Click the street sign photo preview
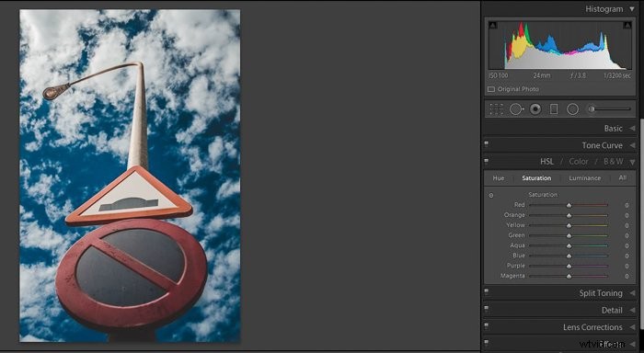The height and width of the screenshot is (353, 644). click(x=130, y=176)
